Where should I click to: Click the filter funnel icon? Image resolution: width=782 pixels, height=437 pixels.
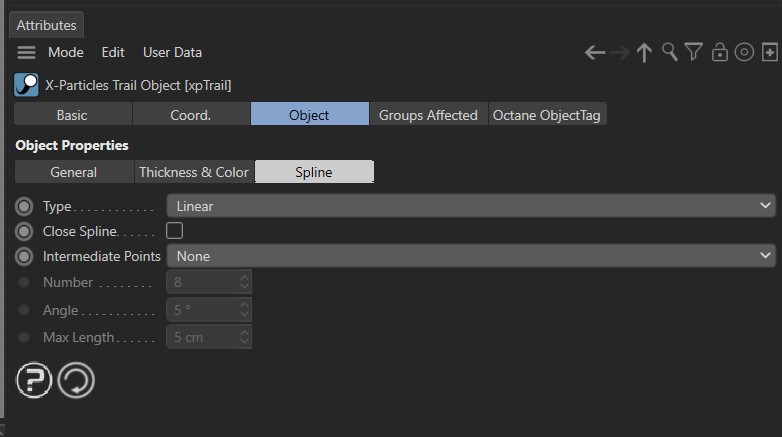(694, 52)
